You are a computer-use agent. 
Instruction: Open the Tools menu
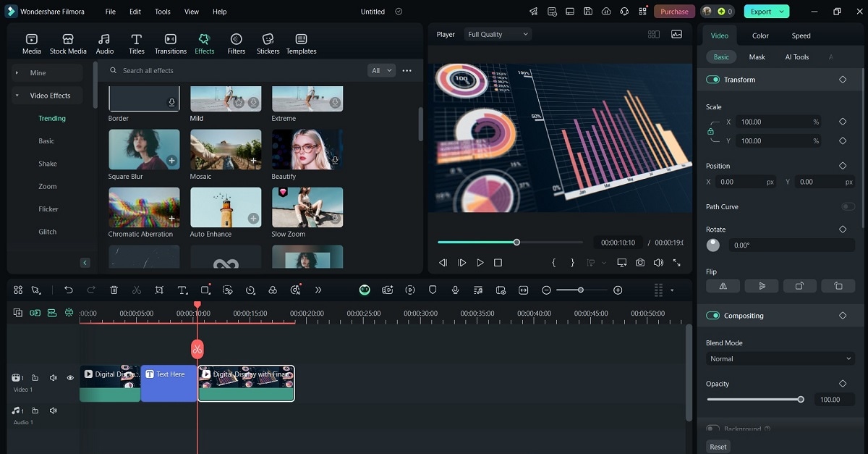coord(163,12)
